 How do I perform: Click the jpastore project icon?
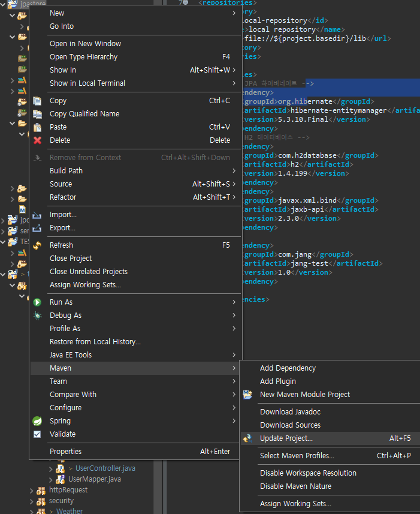tap(13, 4)
